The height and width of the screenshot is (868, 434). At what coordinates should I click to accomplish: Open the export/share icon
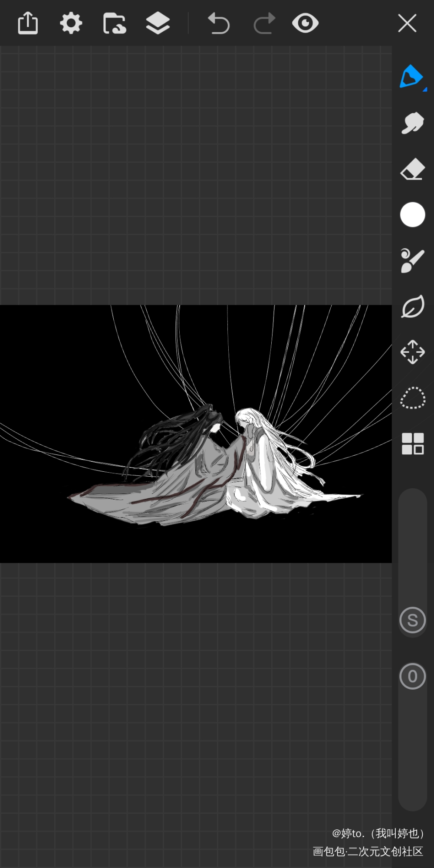28,23
